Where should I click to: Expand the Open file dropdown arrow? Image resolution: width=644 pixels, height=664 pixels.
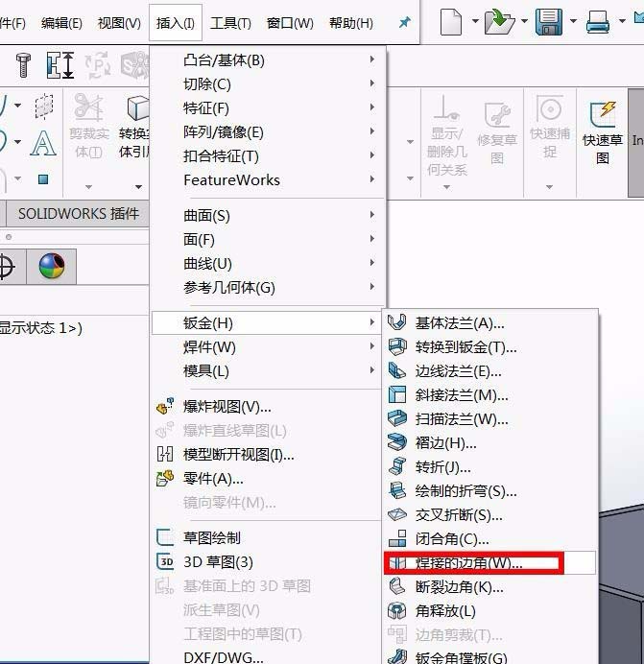click(x=525, y=21)
